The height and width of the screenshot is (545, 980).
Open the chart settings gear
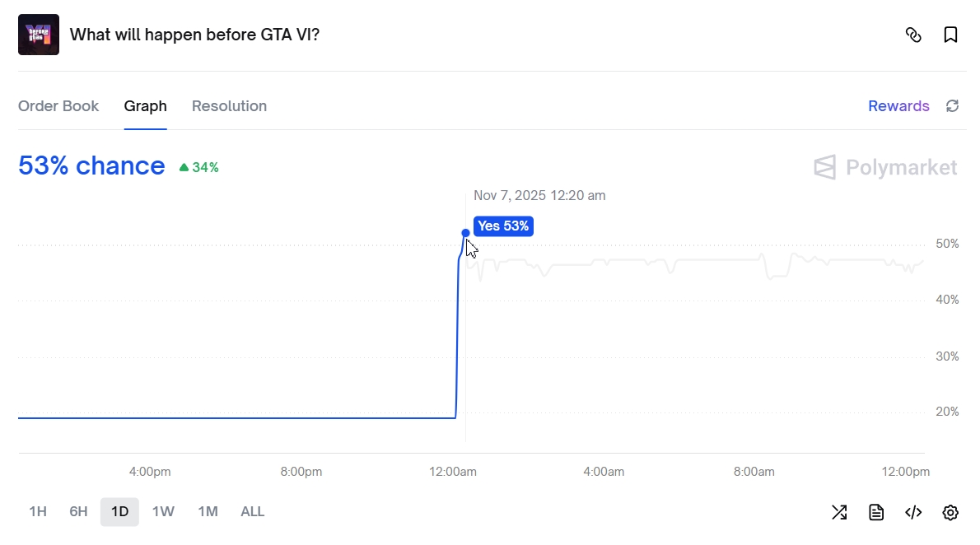[x=951, y=512]
